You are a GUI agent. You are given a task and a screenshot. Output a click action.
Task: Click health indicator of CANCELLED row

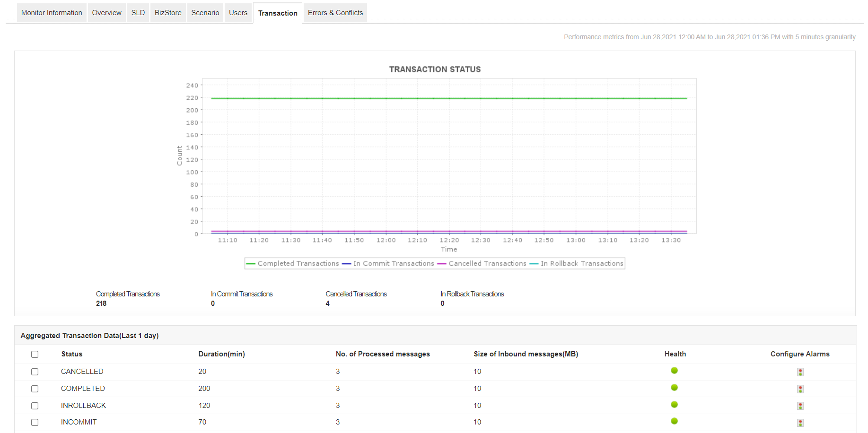[674, 371]
